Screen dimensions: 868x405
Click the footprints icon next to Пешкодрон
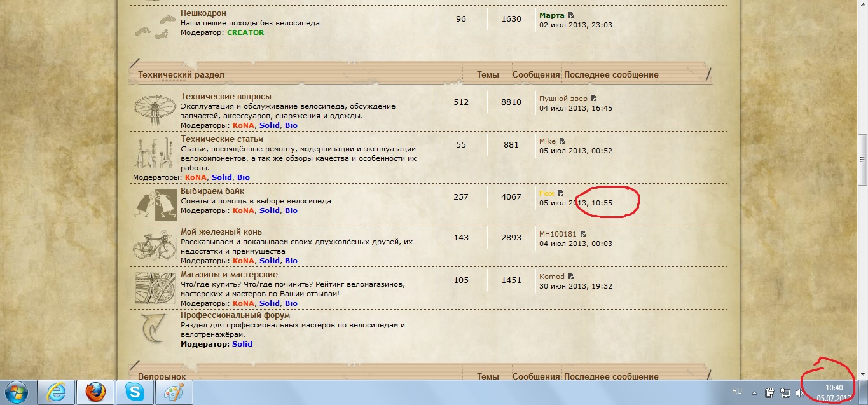pyautogui.click(x=155, y=25)
